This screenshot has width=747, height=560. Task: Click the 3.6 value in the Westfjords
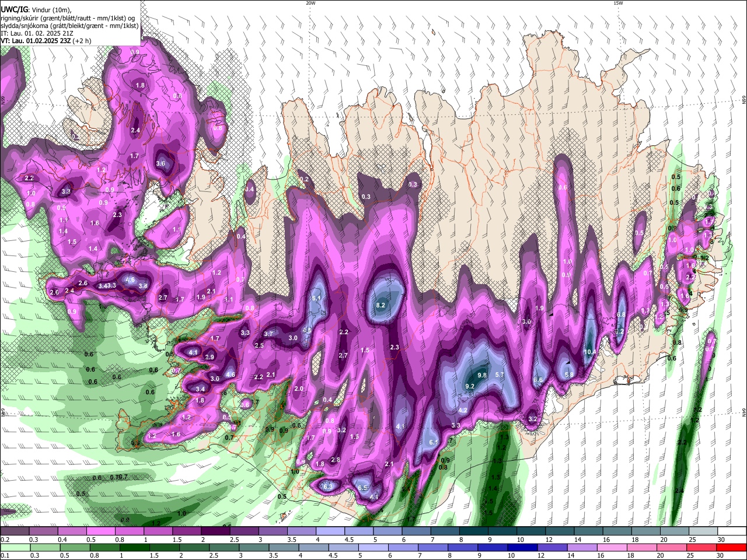click(161, 163)
